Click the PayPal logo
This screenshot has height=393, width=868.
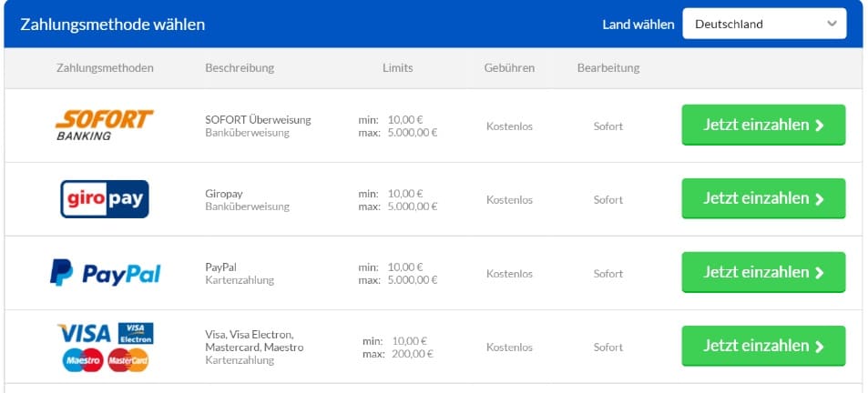[x=105, y=273]
